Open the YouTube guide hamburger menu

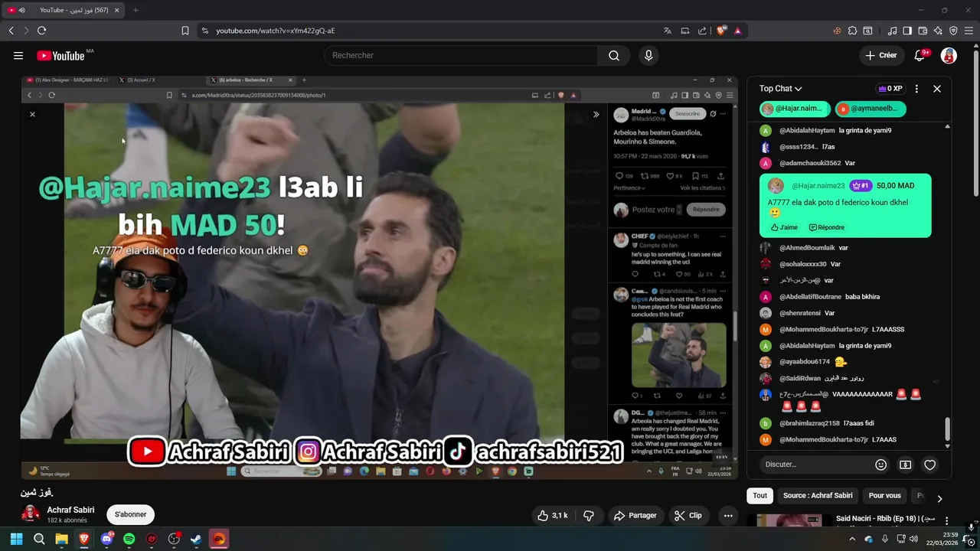tap(18, 55)
